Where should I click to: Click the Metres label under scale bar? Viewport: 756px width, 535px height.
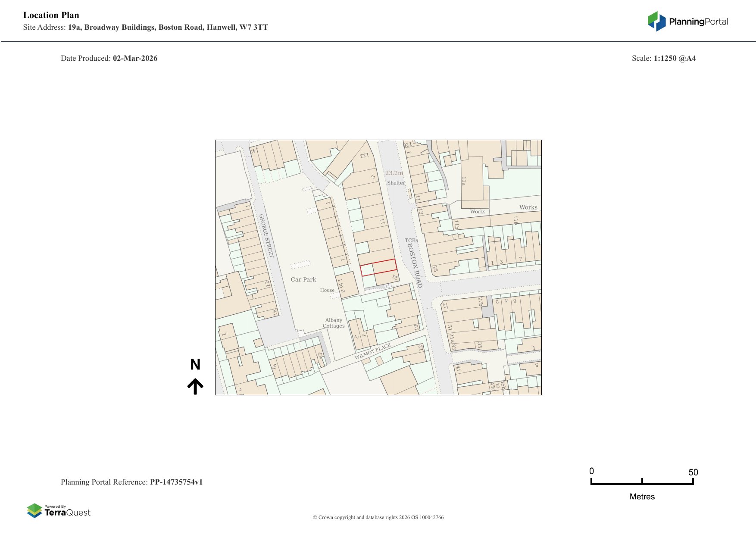click(x=642, y=497)
